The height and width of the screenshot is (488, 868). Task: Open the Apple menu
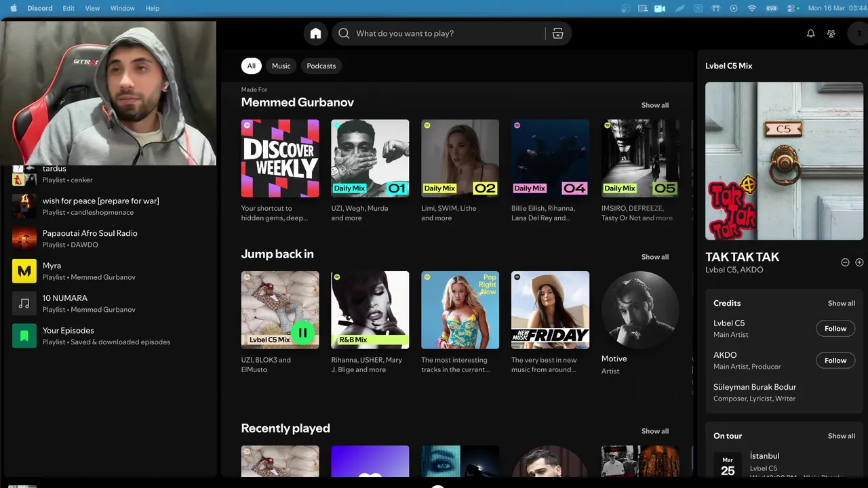[x=12, y=8]
